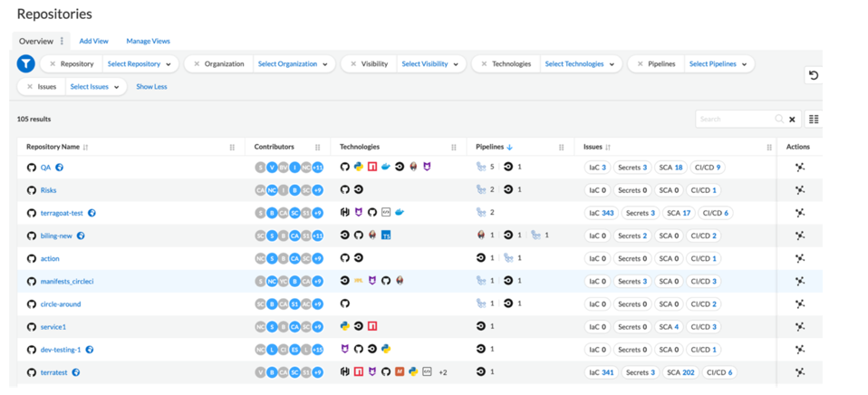This screenshot has height=395, width=868.
Task: Clear the search box with X icon
Action: coord(792,120)
